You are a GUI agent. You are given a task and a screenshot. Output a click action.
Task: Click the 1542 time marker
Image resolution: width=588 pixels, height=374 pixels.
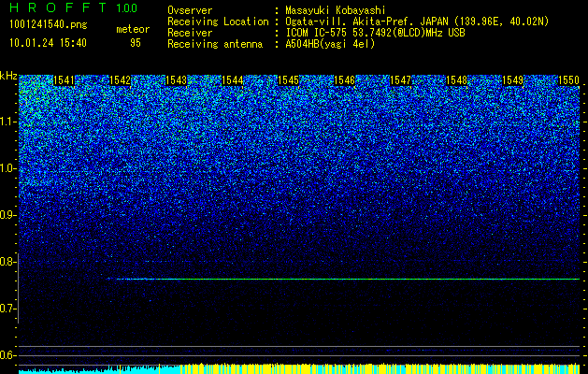coord(120,80)
